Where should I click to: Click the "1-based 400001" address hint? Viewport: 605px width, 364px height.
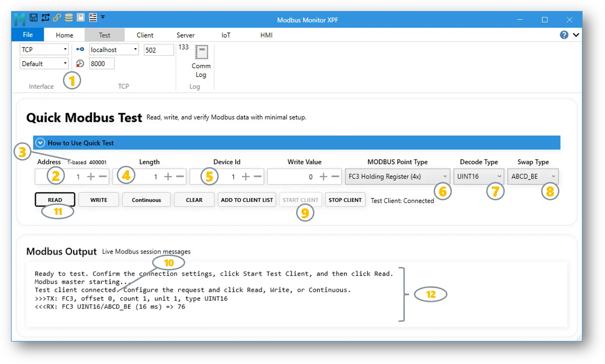coord(87,162)
